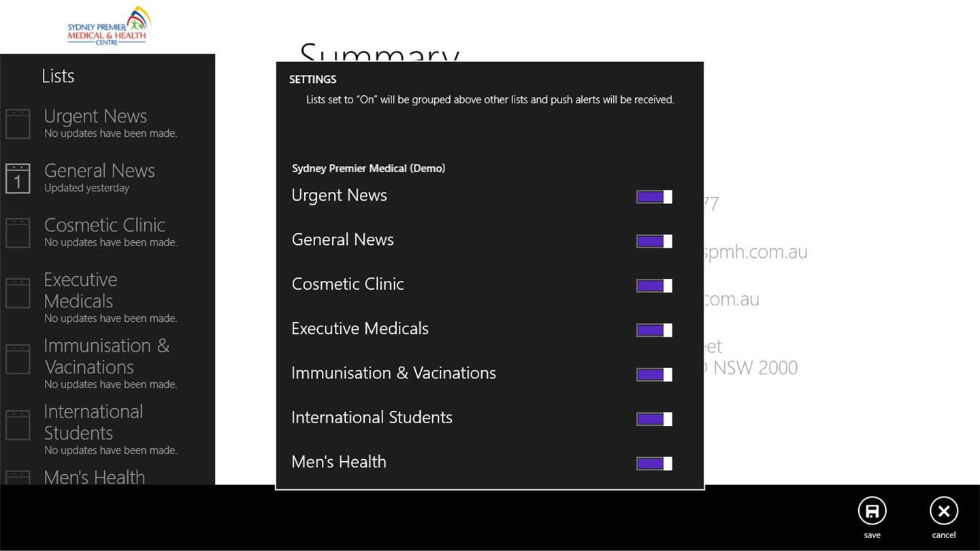980x551 pixels.
Task: Click the cancel icon in the app bar
Action: click(943, 512)
